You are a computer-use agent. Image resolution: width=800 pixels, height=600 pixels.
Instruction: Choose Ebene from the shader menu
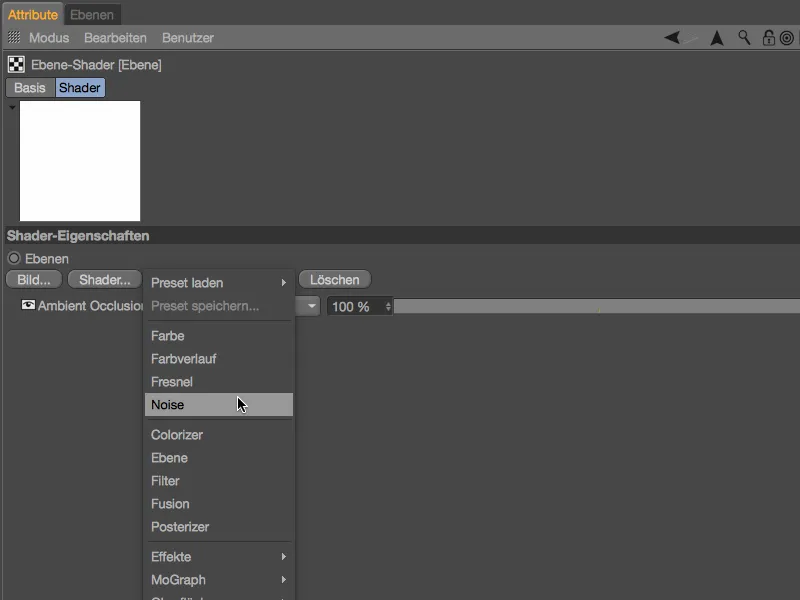click(x=219, y=458)
